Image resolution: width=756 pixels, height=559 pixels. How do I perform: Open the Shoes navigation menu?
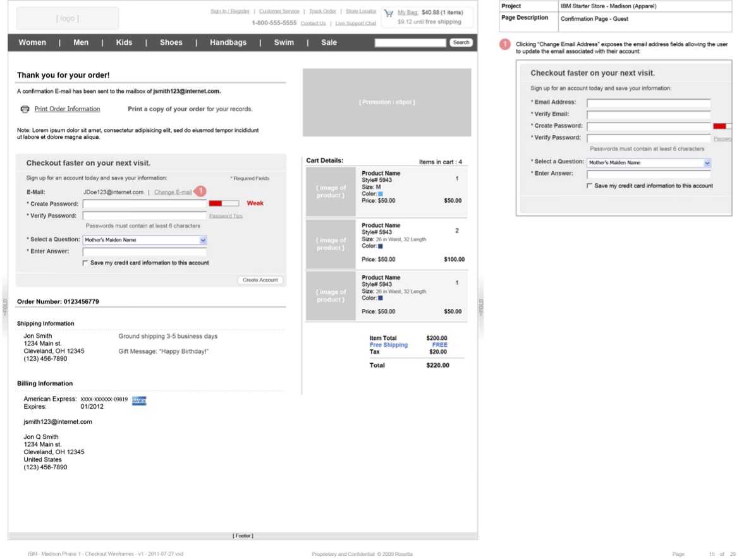(x=171, y=42)
